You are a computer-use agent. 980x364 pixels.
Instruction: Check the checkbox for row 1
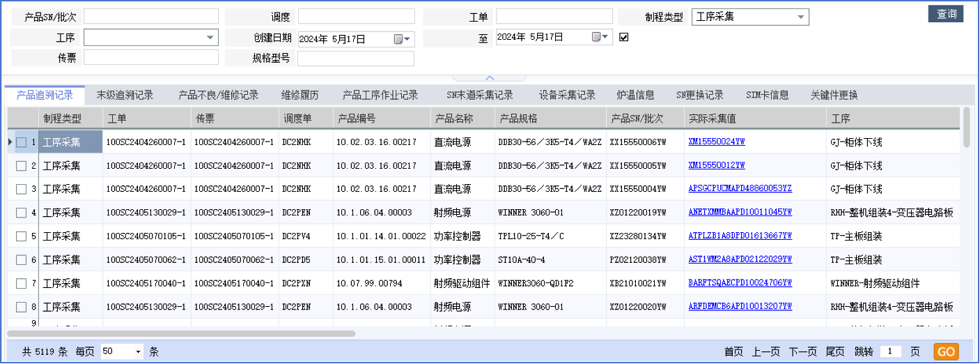(x=21, y=142)
